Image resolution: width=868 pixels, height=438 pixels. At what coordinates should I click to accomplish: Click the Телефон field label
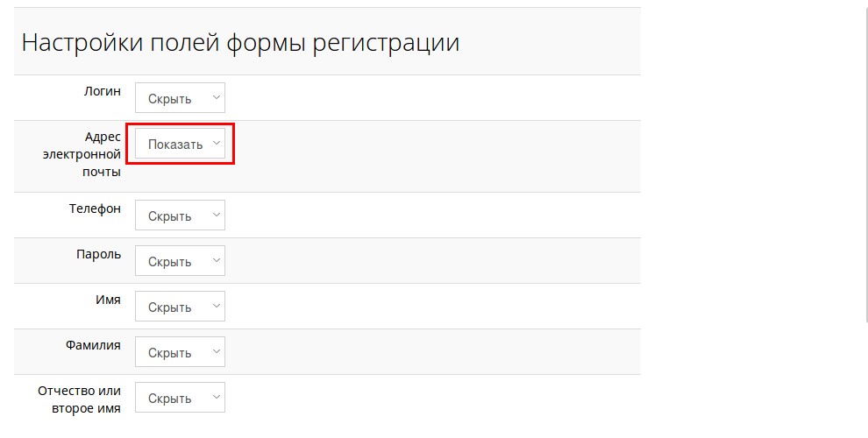(x=95, y=208)
